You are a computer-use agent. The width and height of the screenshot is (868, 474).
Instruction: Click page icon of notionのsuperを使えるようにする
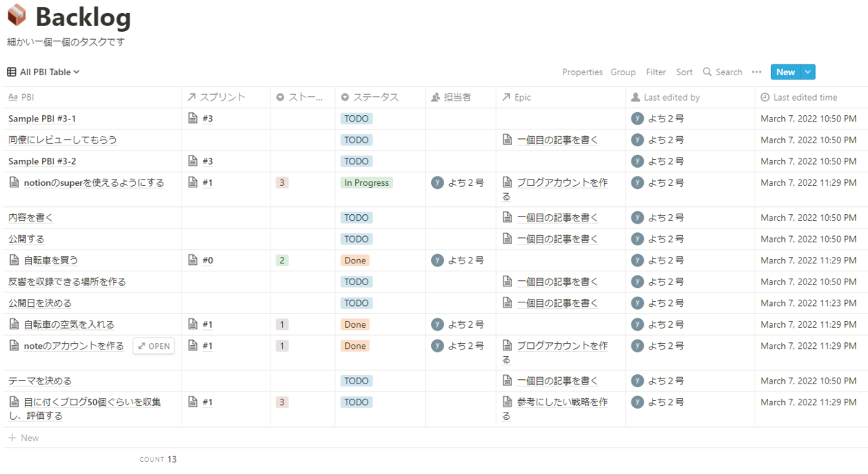pyautogui.click(x=14, y=183)
